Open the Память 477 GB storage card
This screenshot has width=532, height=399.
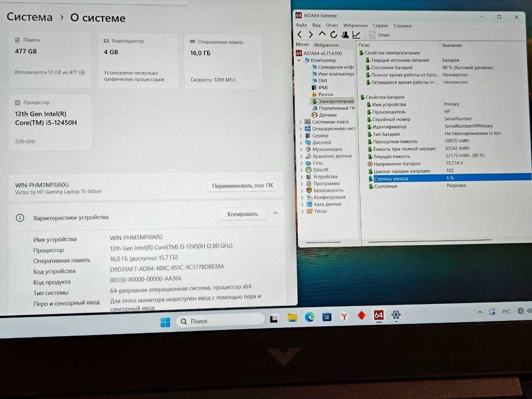click(50, 60)
